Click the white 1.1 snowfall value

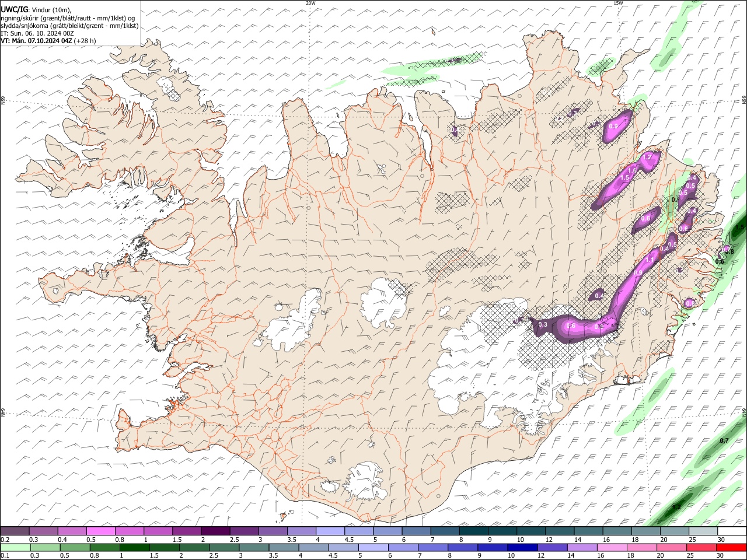pos(650,260)
